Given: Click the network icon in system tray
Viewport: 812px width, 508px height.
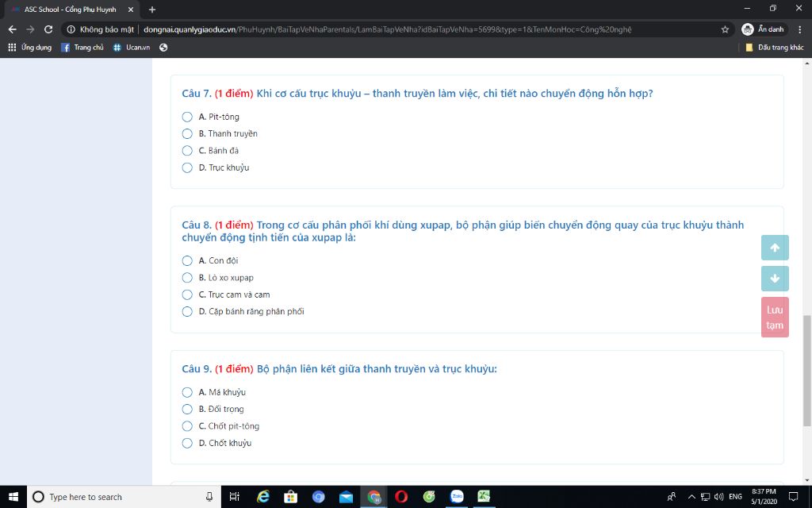Looking at the screenshot, I should point(705,497).
